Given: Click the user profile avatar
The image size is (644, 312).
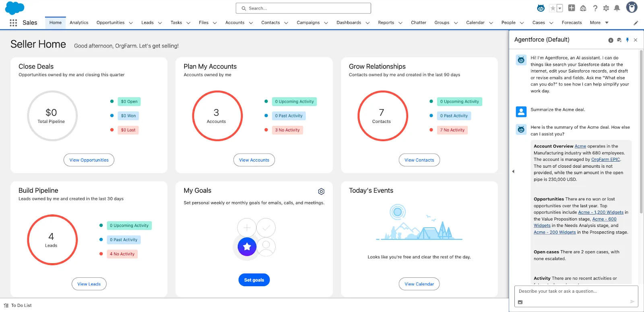Looking at the screenshot, I should pos(632,7).
